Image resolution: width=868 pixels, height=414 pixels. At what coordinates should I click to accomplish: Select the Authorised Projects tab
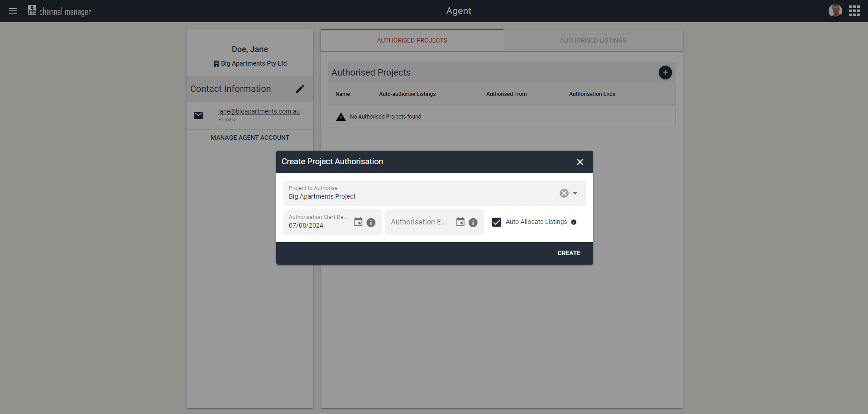coord(412,40)
